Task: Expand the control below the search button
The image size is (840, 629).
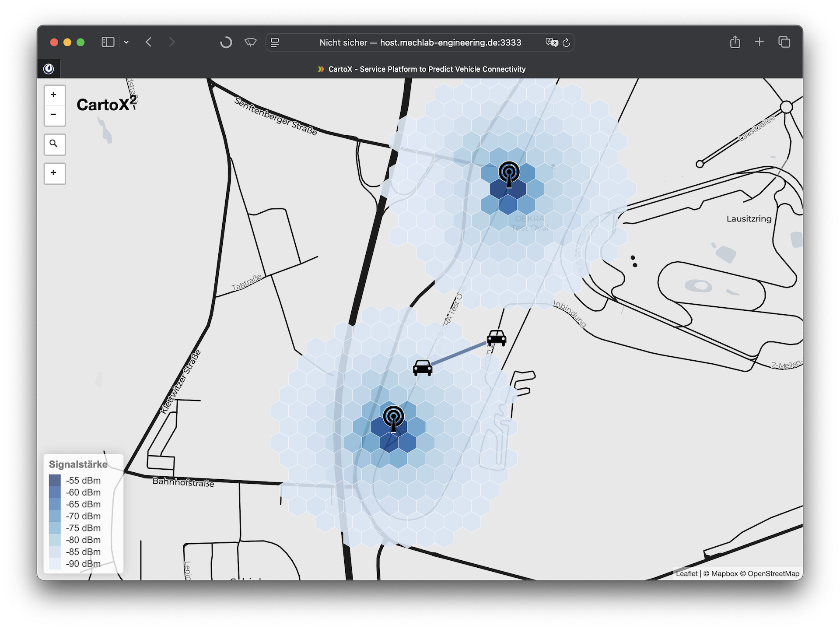Action: 54,173
